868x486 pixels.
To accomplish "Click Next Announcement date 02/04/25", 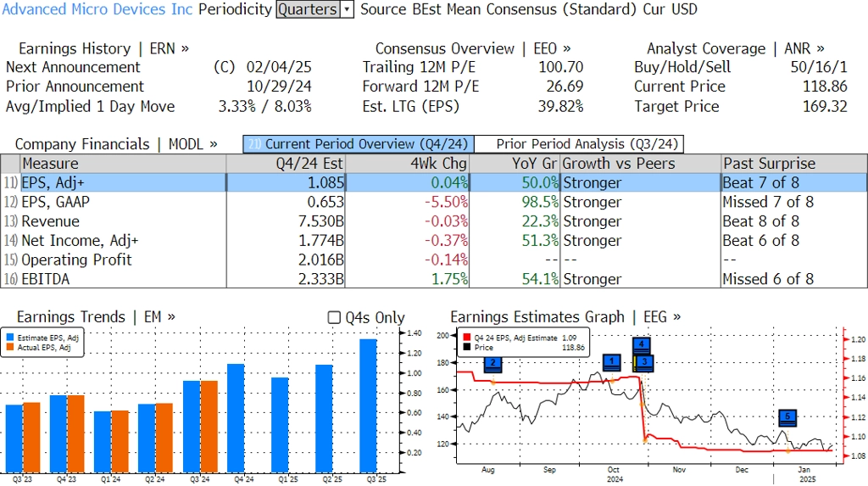I will coord(279,67).
